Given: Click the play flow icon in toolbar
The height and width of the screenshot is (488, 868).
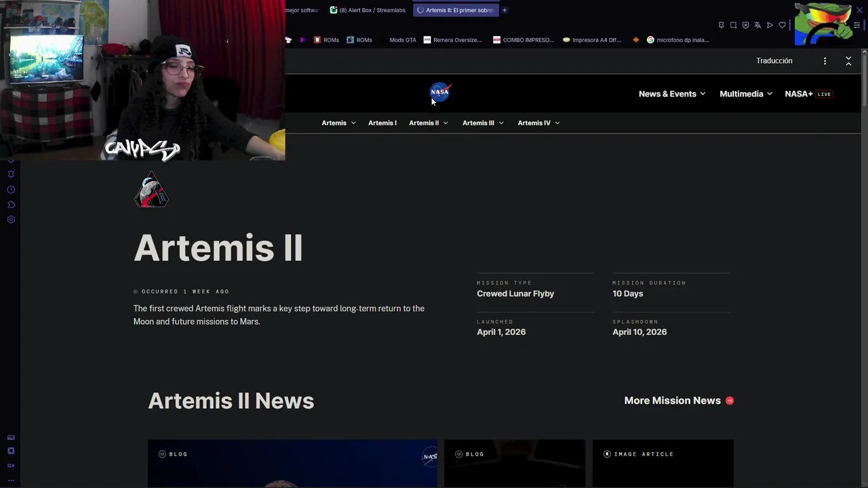Looking at the screenshot, I should [770, 25].
